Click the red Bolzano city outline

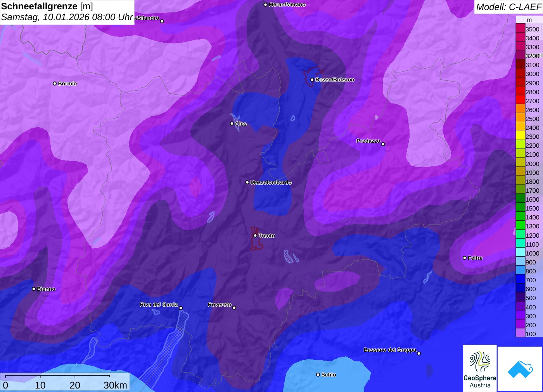click(x=313, y=76)
